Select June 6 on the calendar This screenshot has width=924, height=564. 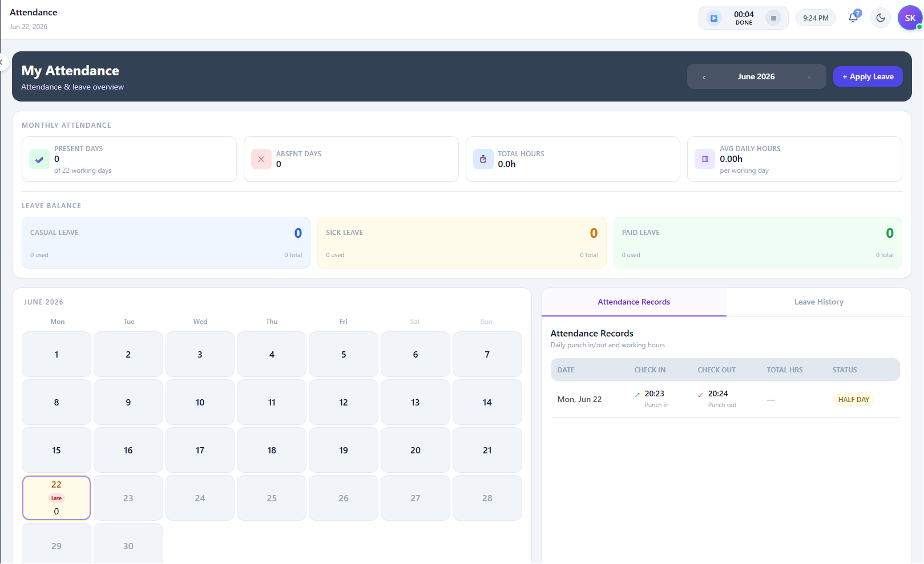pyautogui.click(x=415, y=354)
